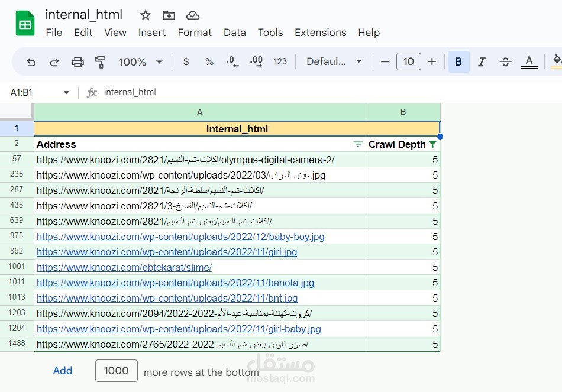The width and height of the screenshot is (562, 392).
Task: Select the merged internal_html title cell
Action: point(237,129)
